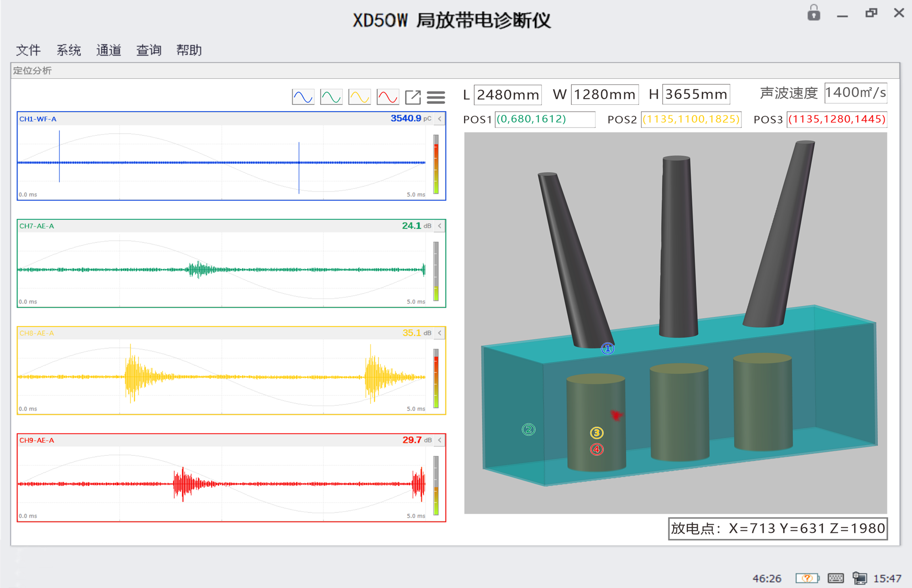The image size is (912, 588).
Task: Click the 查询 menu item
Action: 149,50
